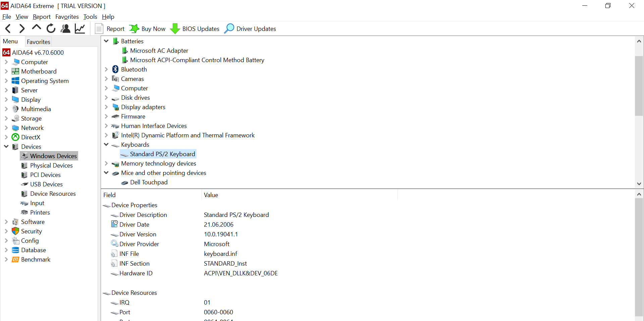
Task: Click the Storage disk icon in sidebar
Action: coord(15,118)
